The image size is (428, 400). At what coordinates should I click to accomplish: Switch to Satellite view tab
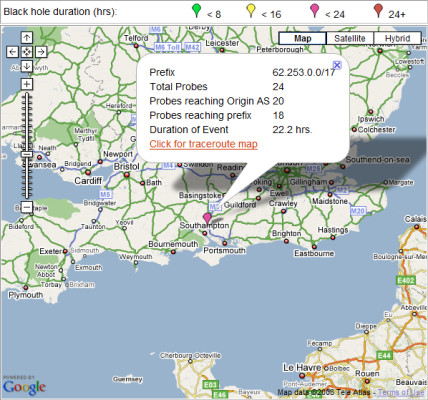tap(350, 38)
